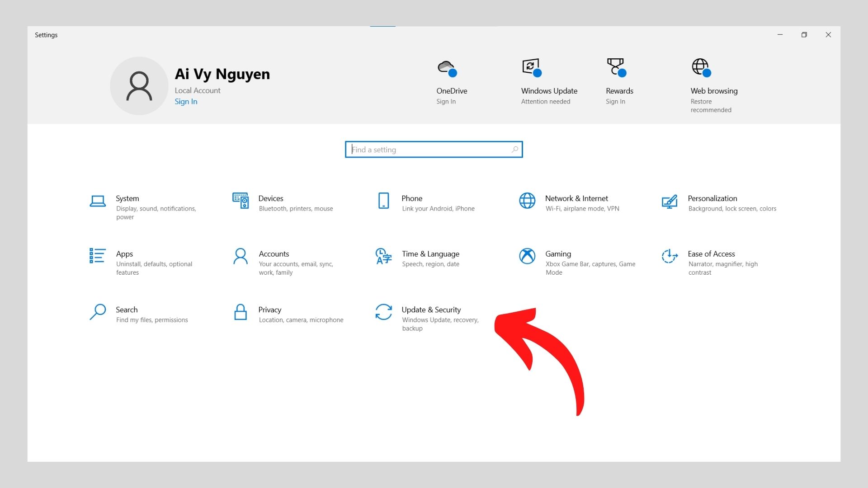
Task: Click the Windows Update status icon
Action: pos(532,68)
